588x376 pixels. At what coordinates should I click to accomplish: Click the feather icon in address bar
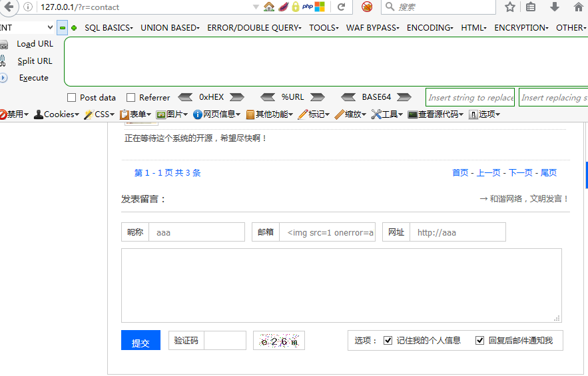pyautogui.click(x=283, y=7)
